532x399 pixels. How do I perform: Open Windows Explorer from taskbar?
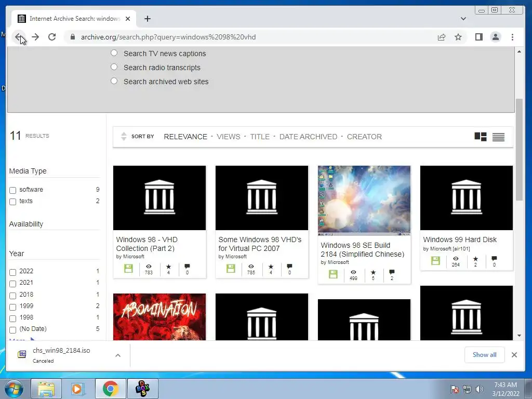46,389
